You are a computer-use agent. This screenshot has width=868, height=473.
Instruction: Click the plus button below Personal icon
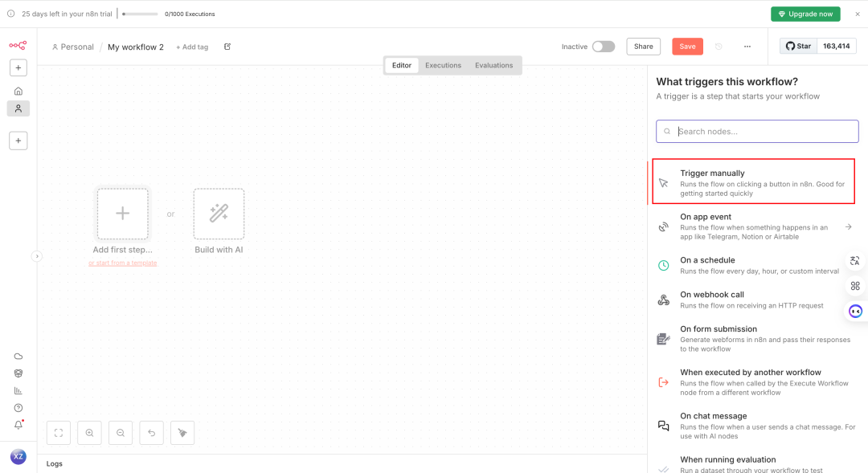(x=18, y=141)
